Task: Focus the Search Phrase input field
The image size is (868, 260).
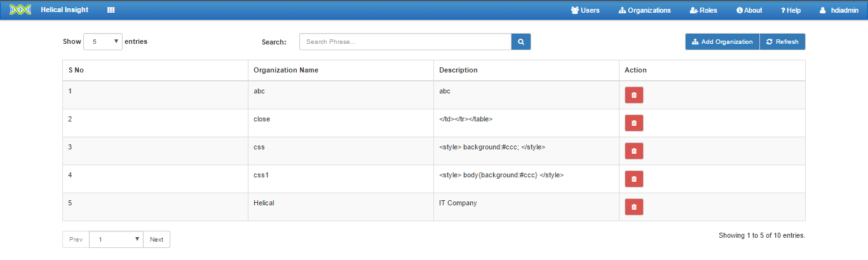Action: 405,41
